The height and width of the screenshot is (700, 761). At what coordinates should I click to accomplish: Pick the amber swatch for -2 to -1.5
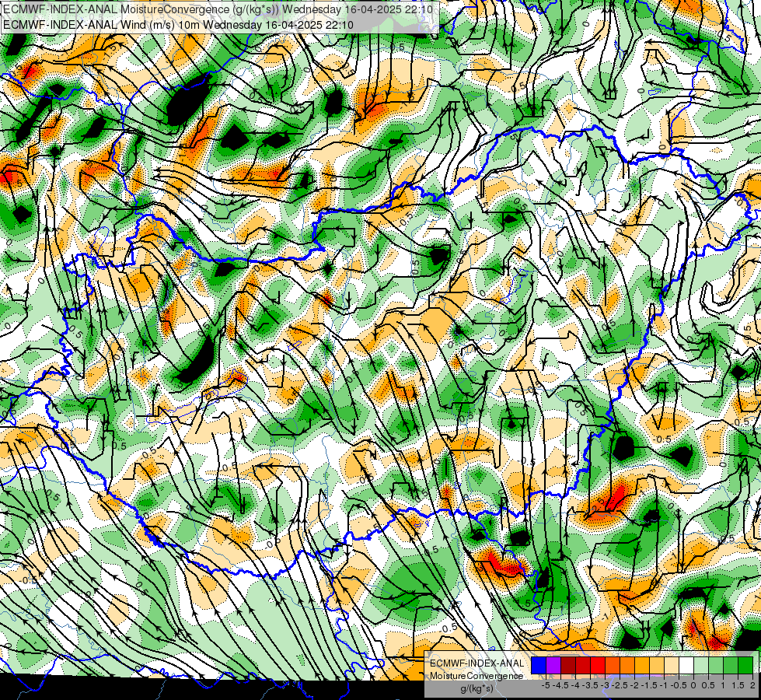642,666
